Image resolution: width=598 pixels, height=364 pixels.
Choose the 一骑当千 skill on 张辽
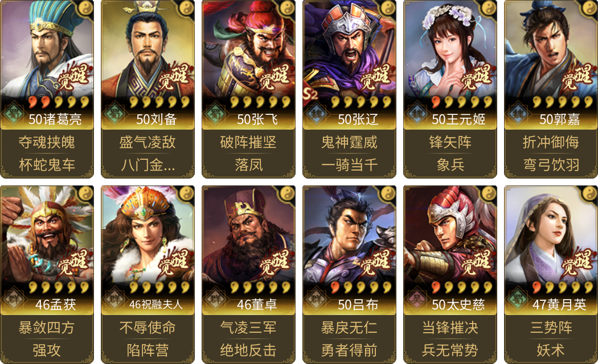(349, 165)
